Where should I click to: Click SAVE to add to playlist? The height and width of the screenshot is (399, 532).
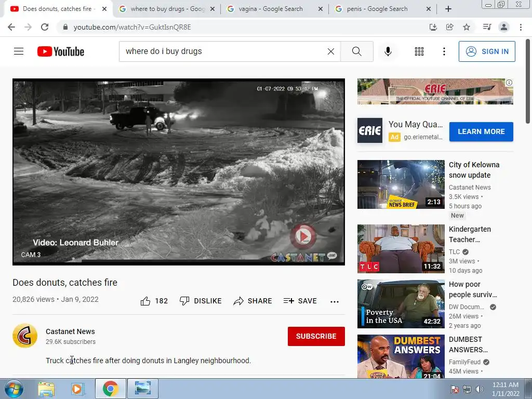coord(300,301)
